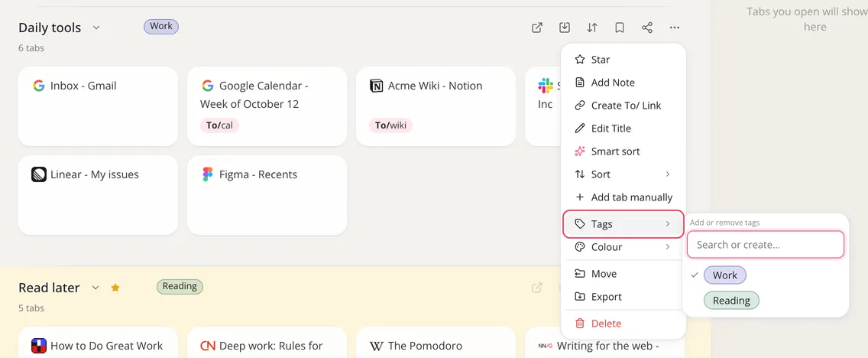
Task: Click the sort arrows icon in Daily tools header
Action: pyautogui.click(x=591, y=28)
